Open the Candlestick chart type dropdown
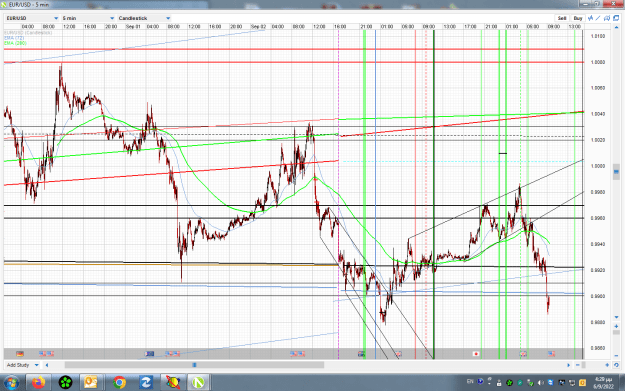This screenshot has width=625, height=391. click(144, 18)
